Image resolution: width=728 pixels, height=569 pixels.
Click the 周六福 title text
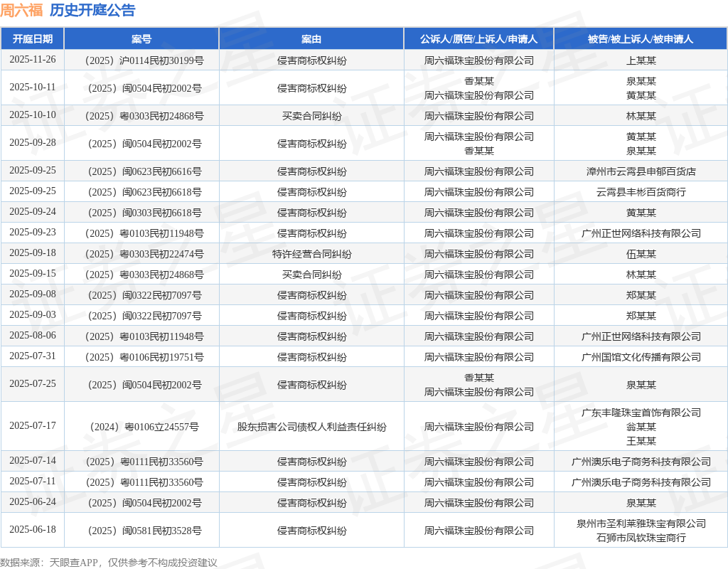tap(21, 10)
